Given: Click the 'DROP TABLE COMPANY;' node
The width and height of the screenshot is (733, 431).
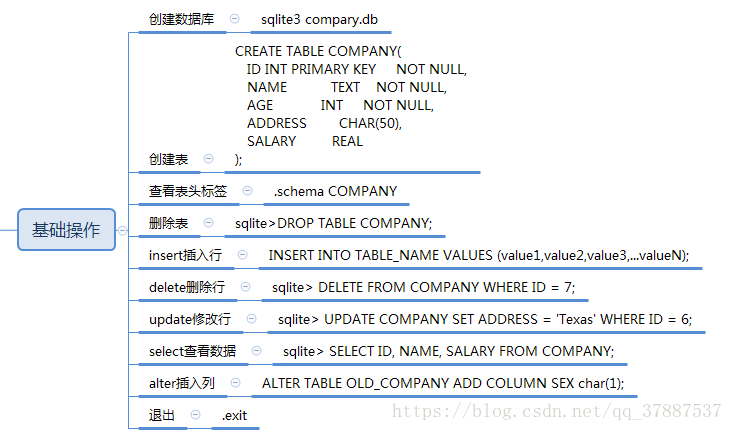Looking at the screenshot, I should pyautogui.click(x=333, y=223).
